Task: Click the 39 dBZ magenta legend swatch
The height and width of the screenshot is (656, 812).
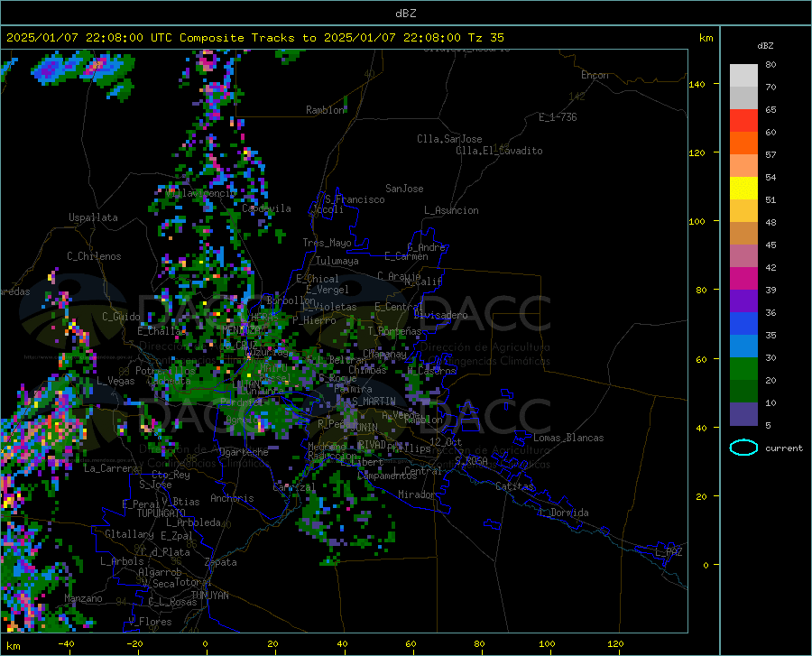Action: pos(743,278)
